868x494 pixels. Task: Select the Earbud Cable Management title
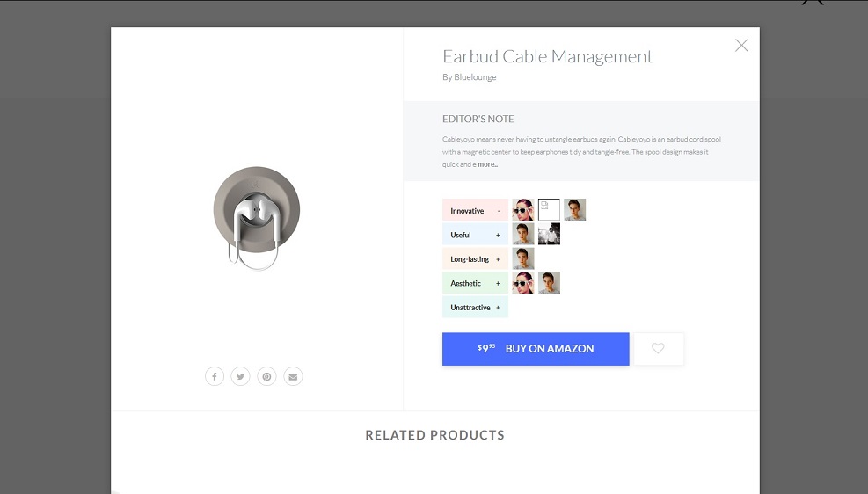[x=548, y=56]
